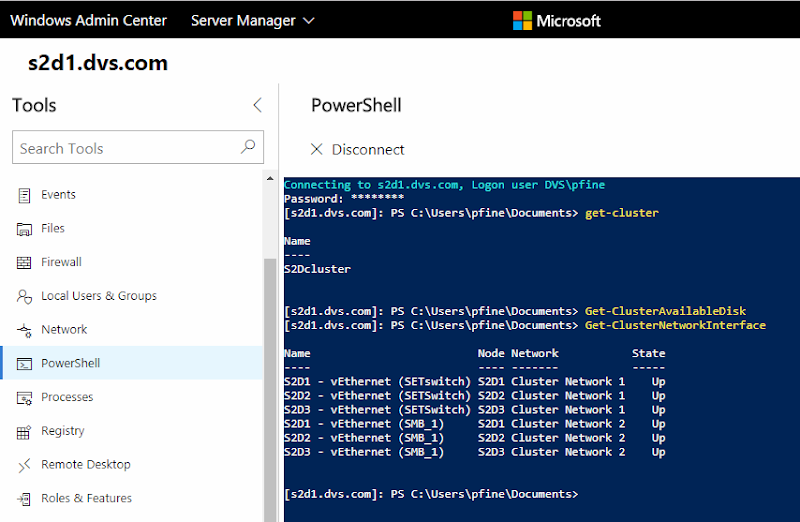Click the Get-ClusterAvailableDisk command
The image size is (800, 522).
665,311
